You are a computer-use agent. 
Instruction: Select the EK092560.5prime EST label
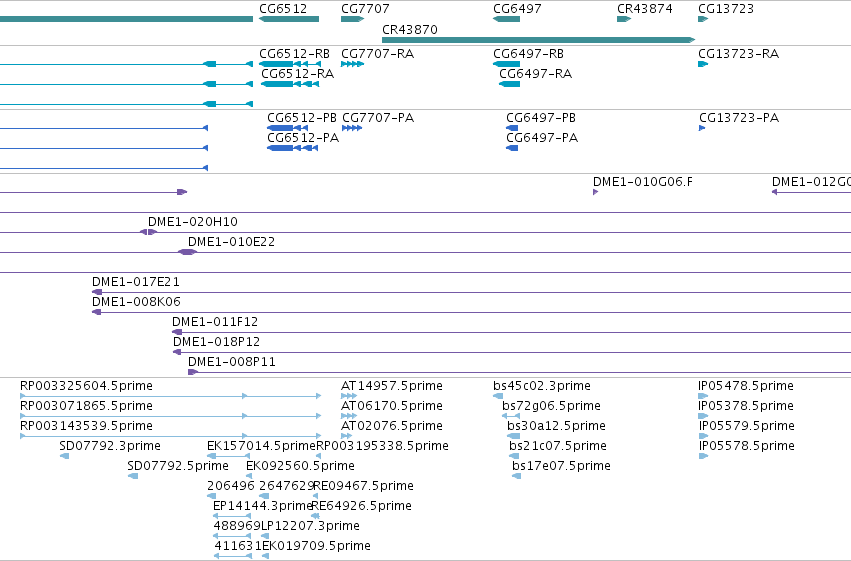[300, 466]
